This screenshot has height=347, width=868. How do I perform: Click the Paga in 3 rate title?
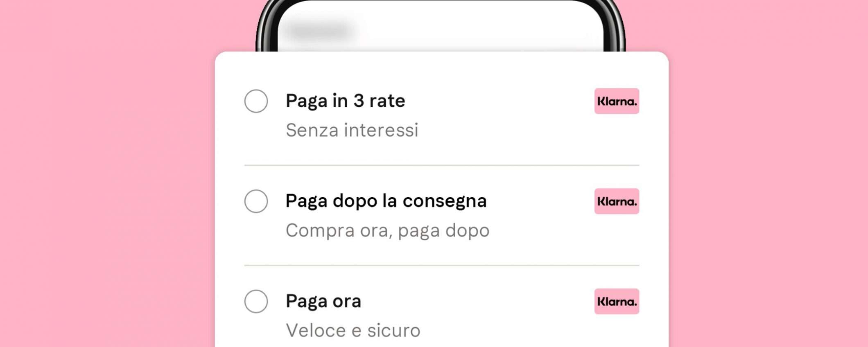click(345, 101)
